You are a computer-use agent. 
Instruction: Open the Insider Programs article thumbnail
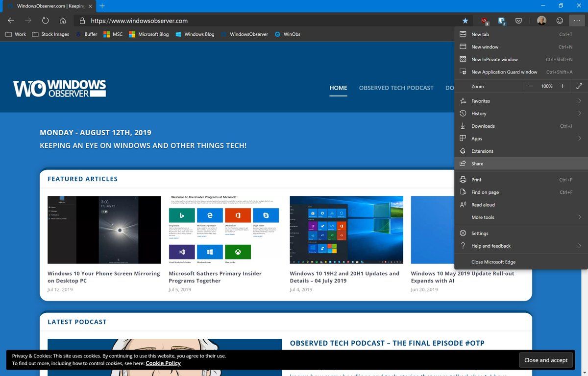[225, 230]
